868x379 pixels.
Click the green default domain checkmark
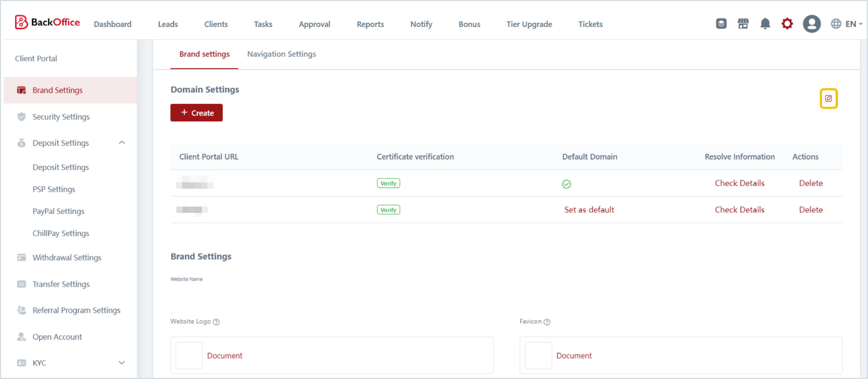pos(566,184)
